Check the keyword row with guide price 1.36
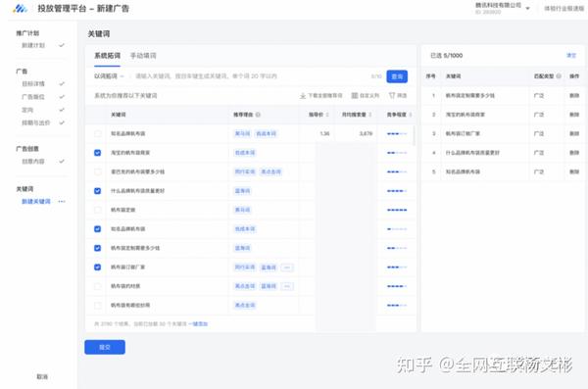This screenshot has width=588, height=389. coord(97,133)
